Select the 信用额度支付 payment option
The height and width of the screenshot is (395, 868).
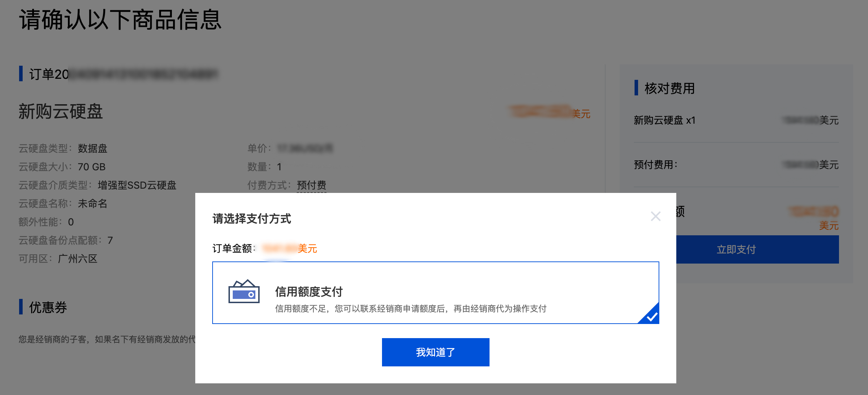coord(435,293)
